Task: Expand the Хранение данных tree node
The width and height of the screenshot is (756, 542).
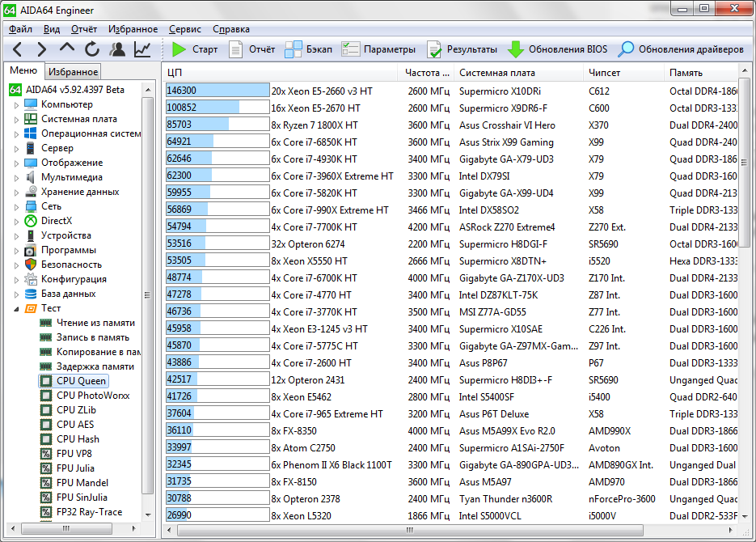Action: [16, 192]
